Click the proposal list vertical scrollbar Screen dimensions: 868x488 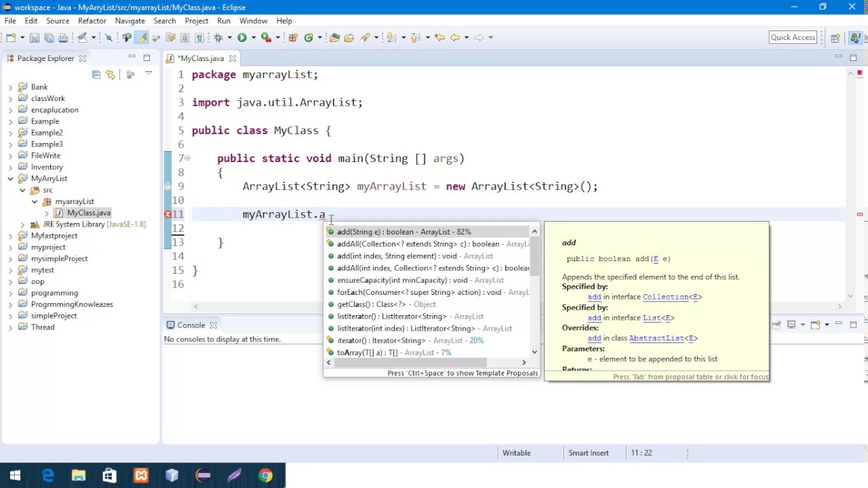pyautogui.click(x=534, y=258)
